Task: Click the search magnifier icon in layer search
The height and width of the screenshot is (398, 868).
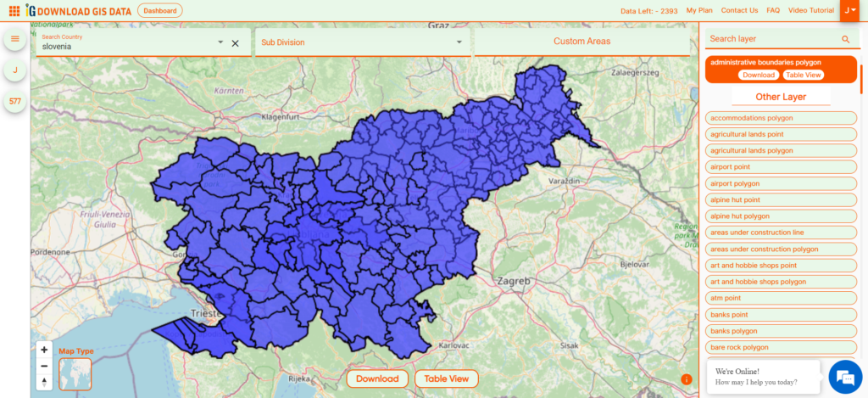Action: [845, 39]
